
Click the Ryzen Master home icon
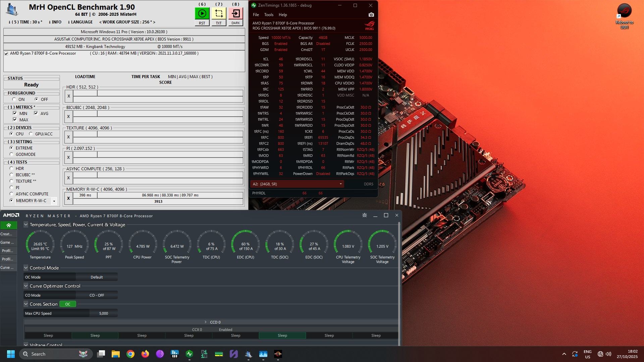9,225
